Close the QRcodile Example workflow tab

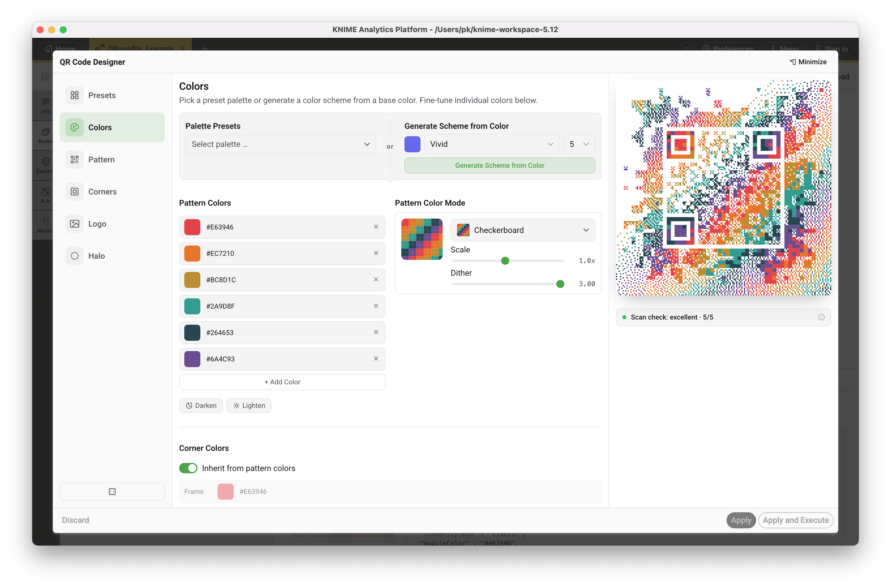[x=182, y=48]
